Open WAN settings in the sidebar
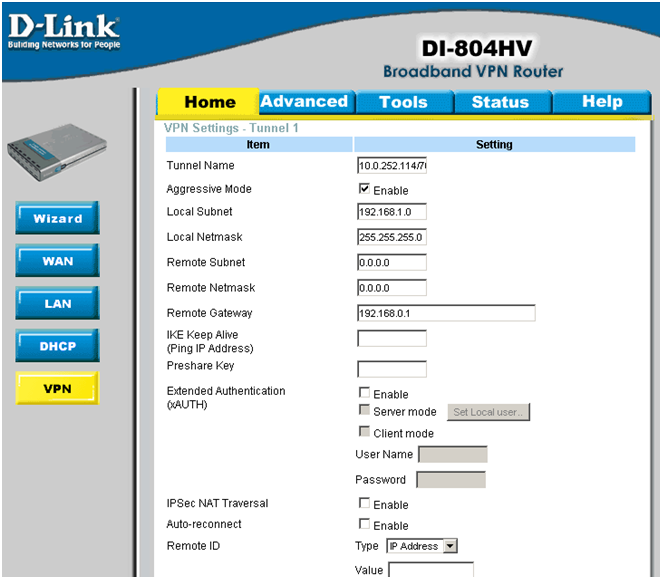This screenshot has width=662, height=579. tap(57, 261)
